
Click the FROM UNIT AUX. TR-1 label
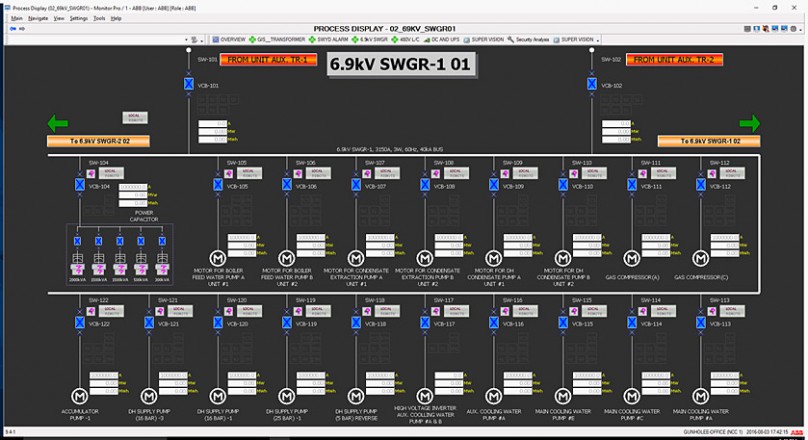point(268,60)
